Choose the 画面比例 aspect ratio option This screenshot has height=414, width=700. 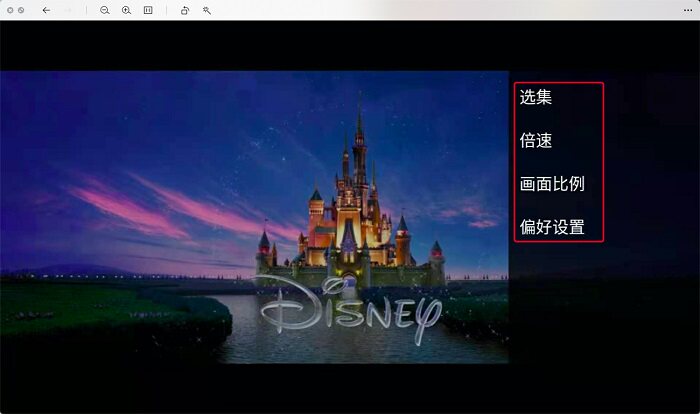coord(552,184)
